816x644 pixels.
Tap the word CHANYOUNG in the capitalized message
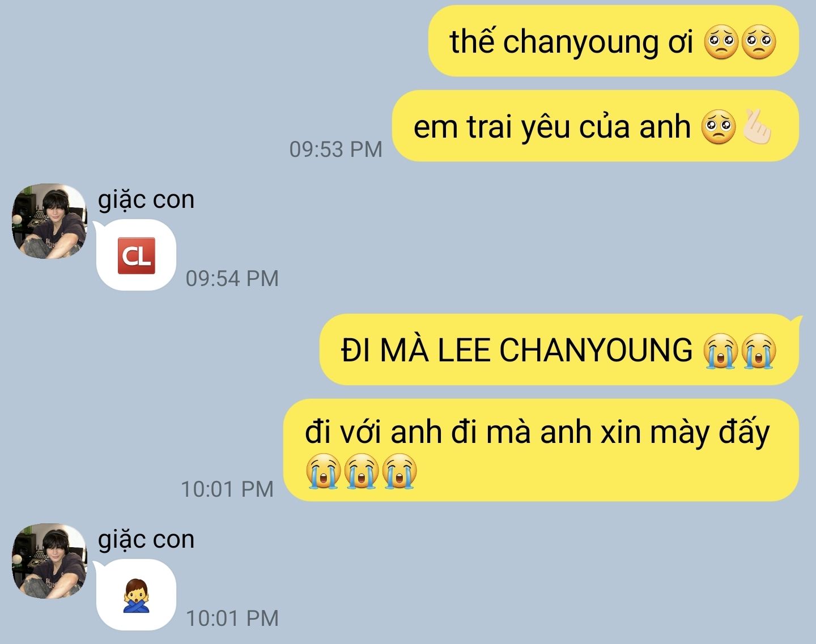coord(596,350)
